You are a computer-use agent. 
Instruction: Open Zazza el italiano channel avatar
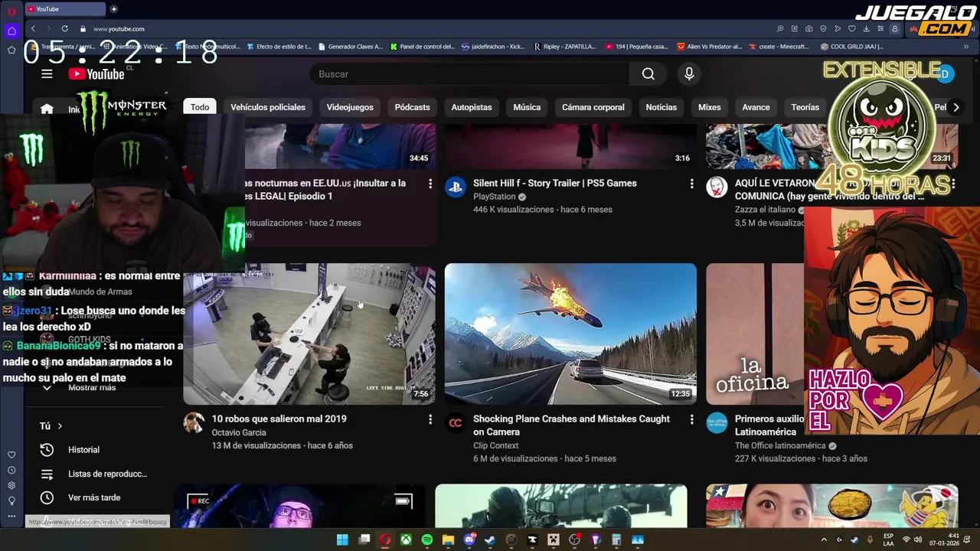coord(717,187)
